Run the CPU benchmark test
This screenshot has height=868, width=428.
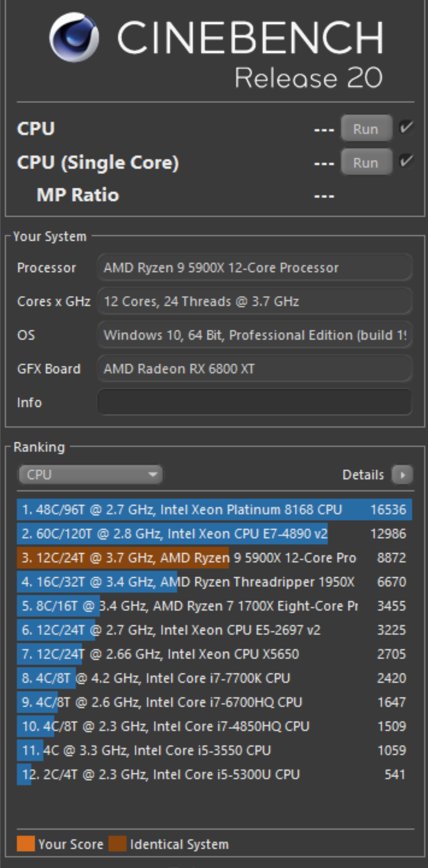click(366, 129)
